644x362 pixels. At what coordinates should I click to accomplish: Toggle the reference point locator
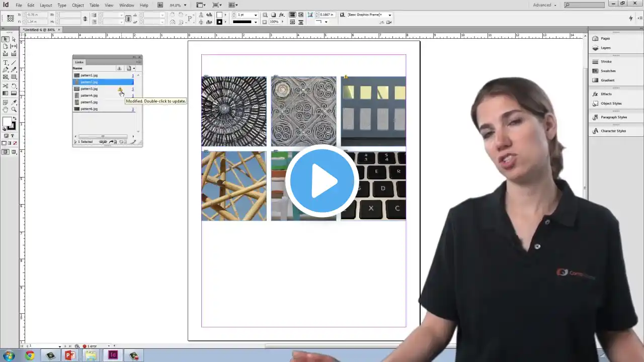pos(11,18)
